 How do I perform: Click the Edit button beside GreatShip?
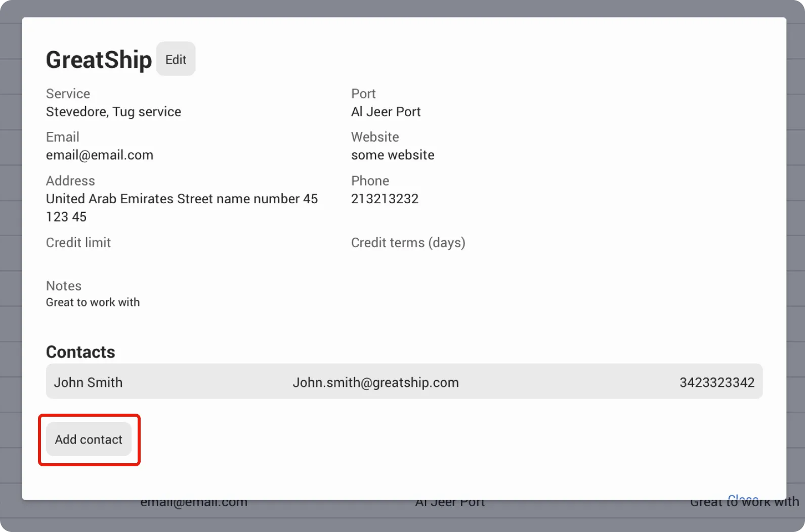pos(176,59)
